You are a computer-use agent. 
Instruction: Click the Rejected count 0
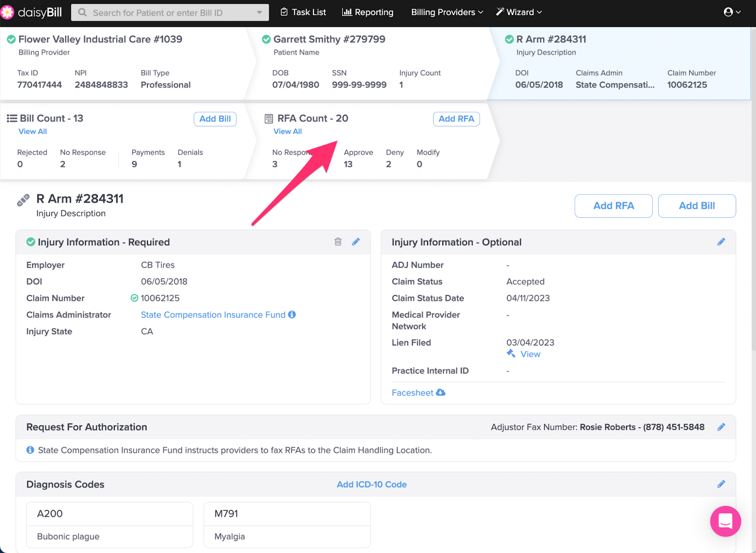point(20,164)
